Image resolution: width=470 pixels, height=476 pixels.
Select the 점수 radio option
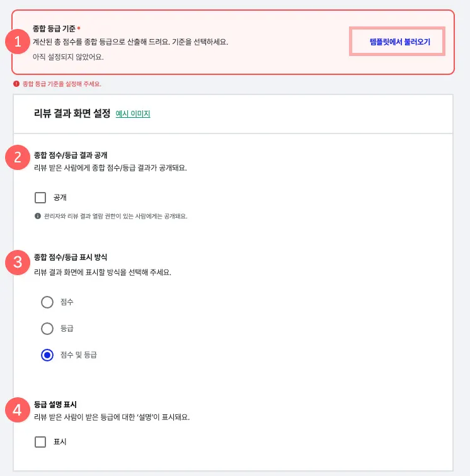(47, 302)
